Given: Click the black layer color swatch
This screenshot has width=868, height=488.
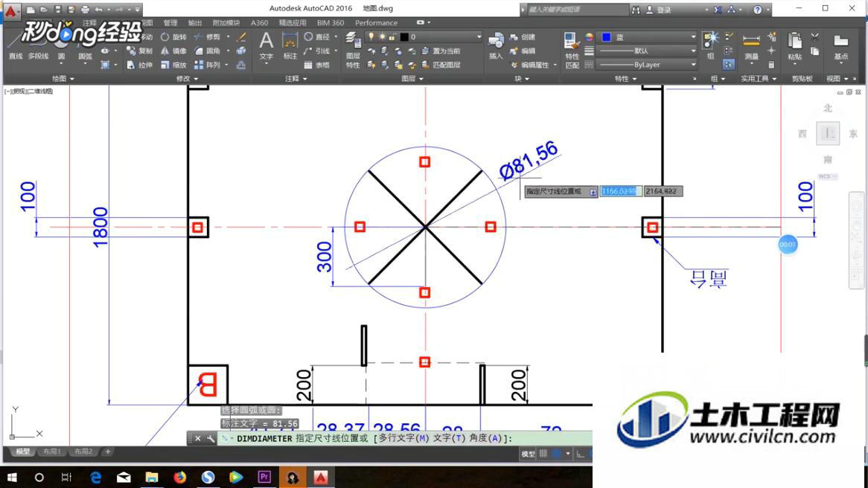Looking at the screenshot, I should pos(404,37).
